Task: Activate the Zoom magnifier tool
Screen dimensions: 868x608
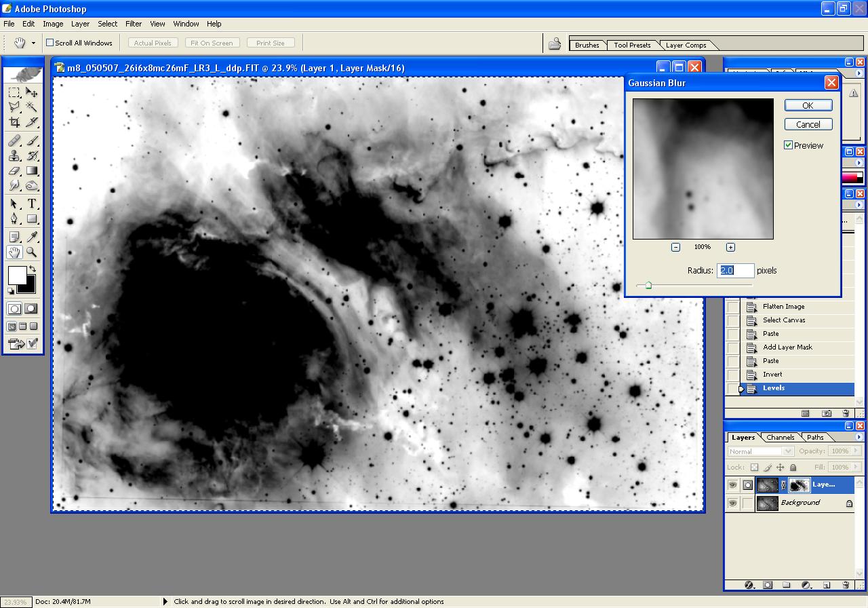Action: tap(31, 252)
